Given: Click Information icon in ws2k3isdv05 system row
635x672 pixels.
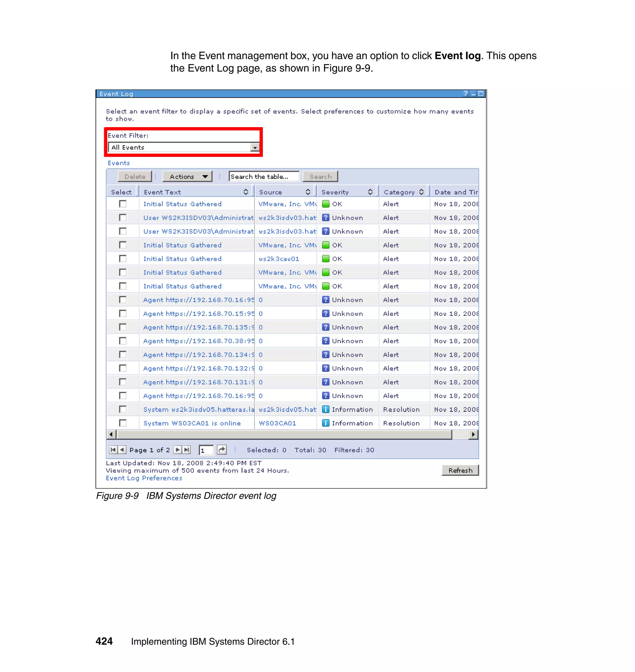Looking at the screenshot, I should 326,409.
